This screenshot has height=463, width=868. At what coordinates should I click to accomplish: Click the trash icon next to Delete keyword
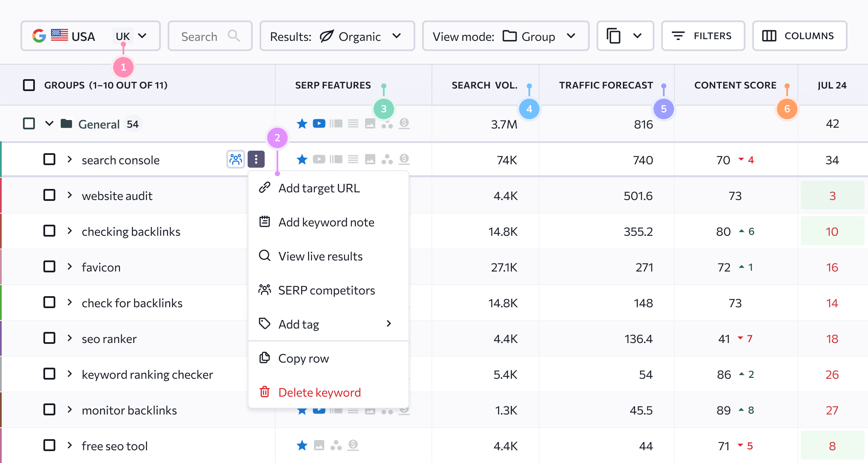pyautogui.click(x=265, y=392)
